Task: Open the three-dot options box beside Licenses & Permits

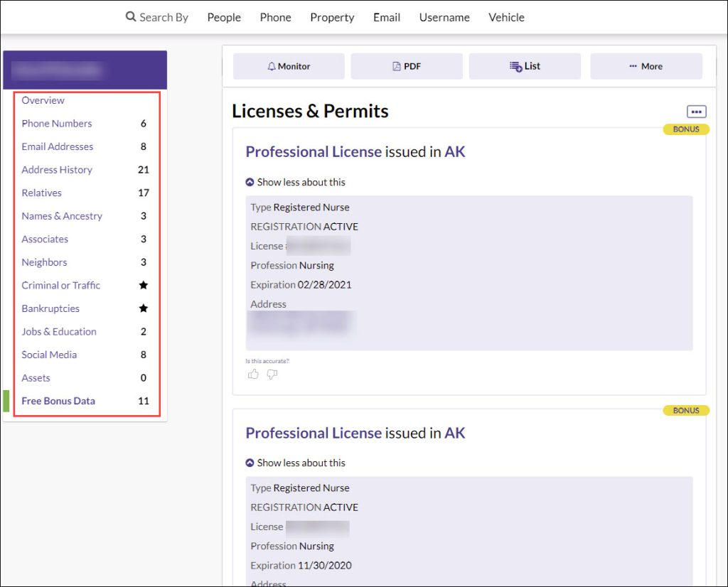Action: [x=697, y=112]
